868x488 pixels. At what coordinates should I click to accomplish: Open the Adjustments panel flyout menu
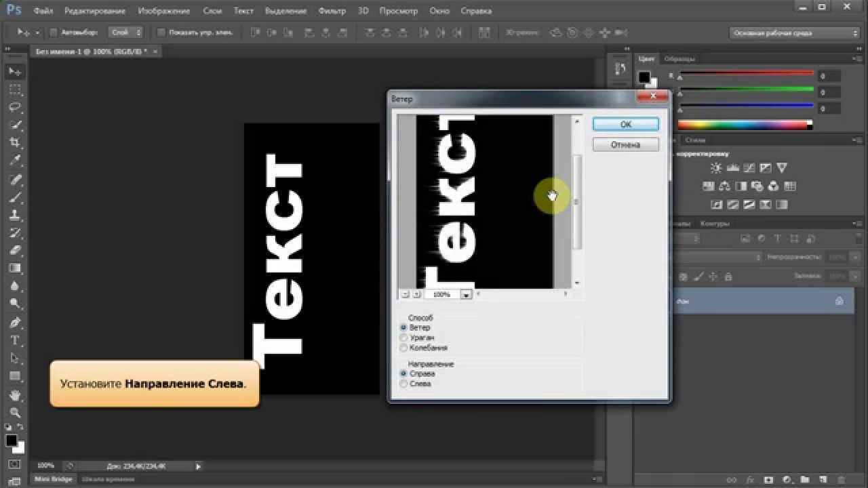(858, 140)
